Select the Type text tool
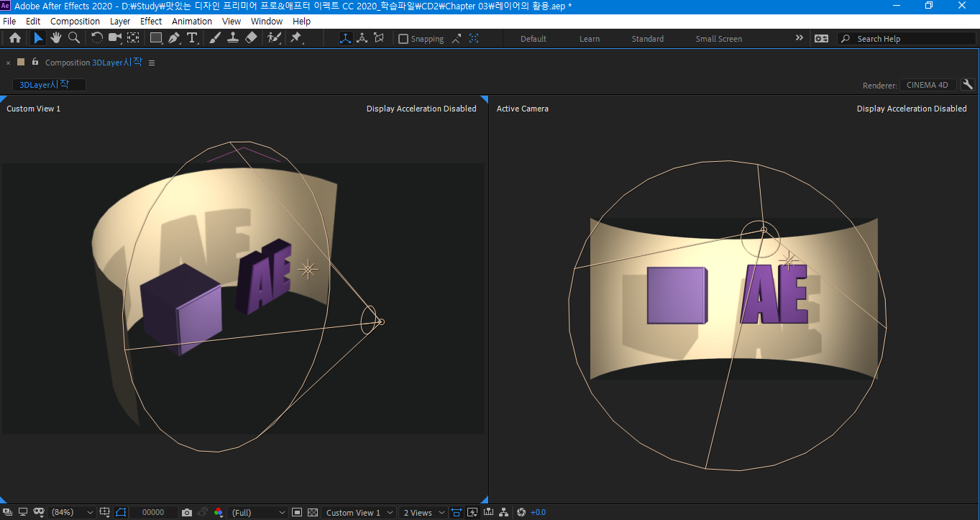 [192, 38]
